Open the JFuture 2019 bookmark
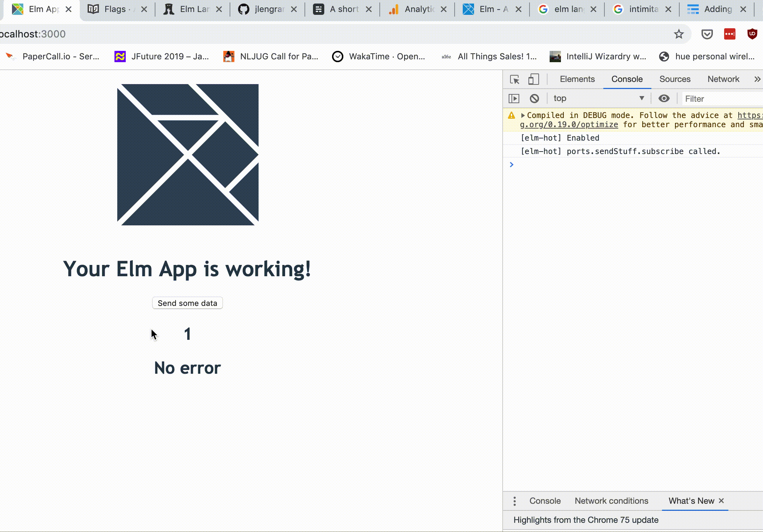This screenshot has width=763, height=532. point(162,57)
